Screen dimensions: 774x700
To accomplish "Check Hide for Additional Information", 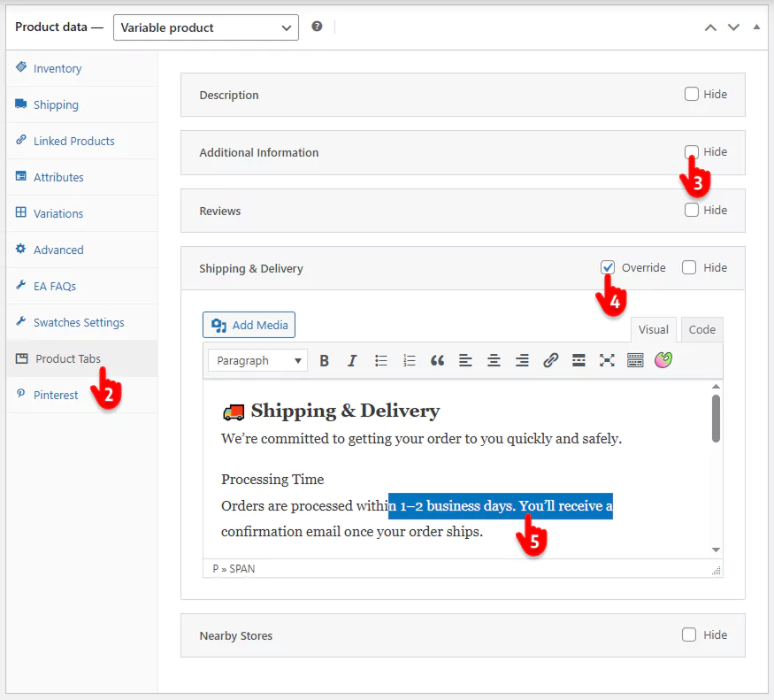I will point(692,151).
